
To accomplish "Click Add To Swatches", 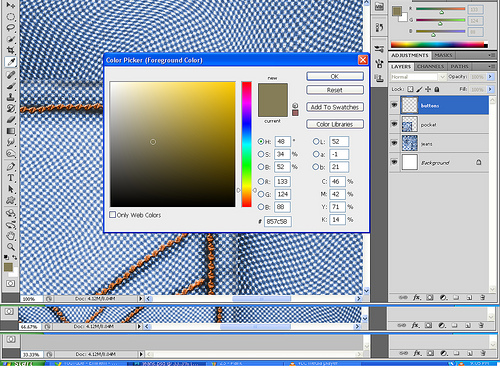I will (335, 107).
